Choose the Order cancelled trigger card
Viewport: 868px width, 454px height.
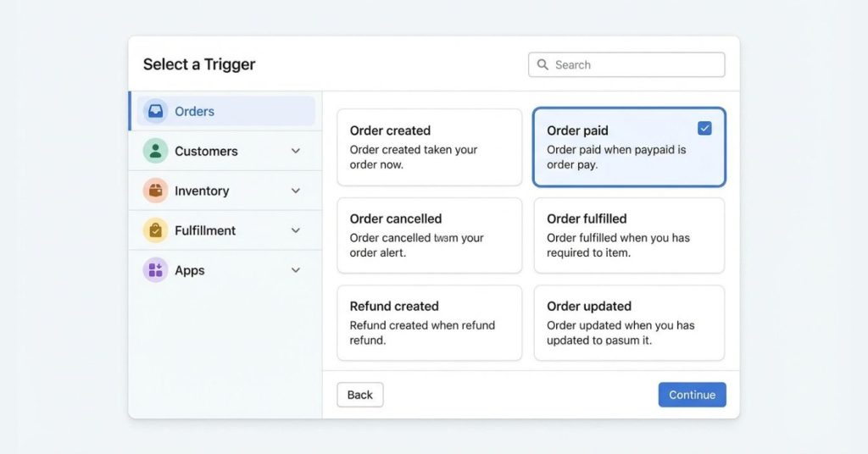pyautogui.click(x=429, y=235)
